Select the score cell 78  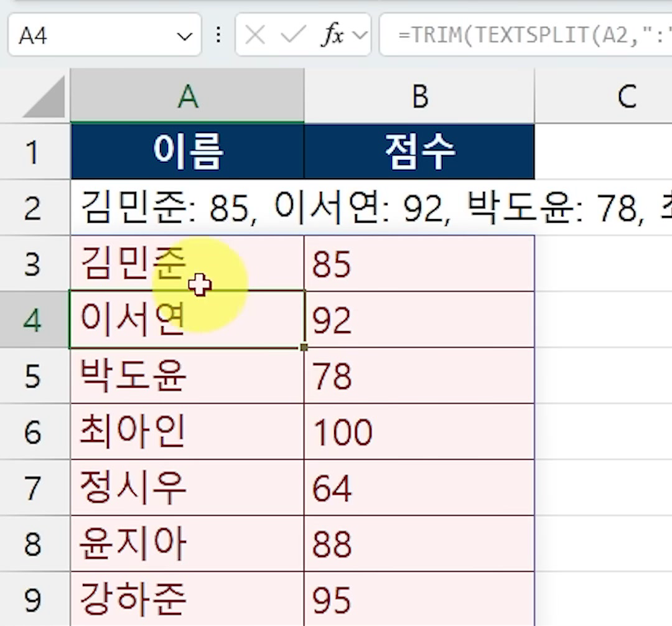click(419, 376)
